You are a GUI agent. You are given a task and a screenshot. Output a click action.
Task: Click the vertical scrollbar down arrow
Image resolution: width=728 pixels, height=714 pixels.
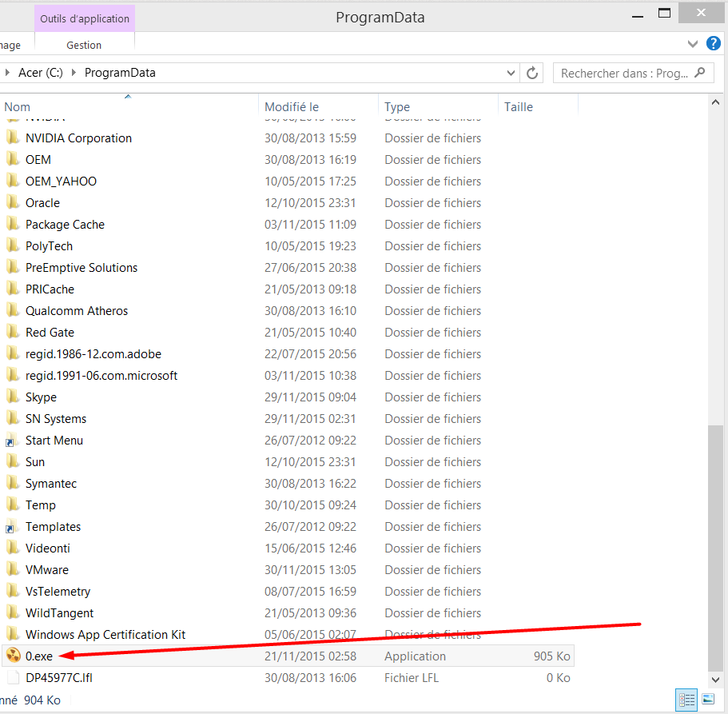(x=715, y=679)
